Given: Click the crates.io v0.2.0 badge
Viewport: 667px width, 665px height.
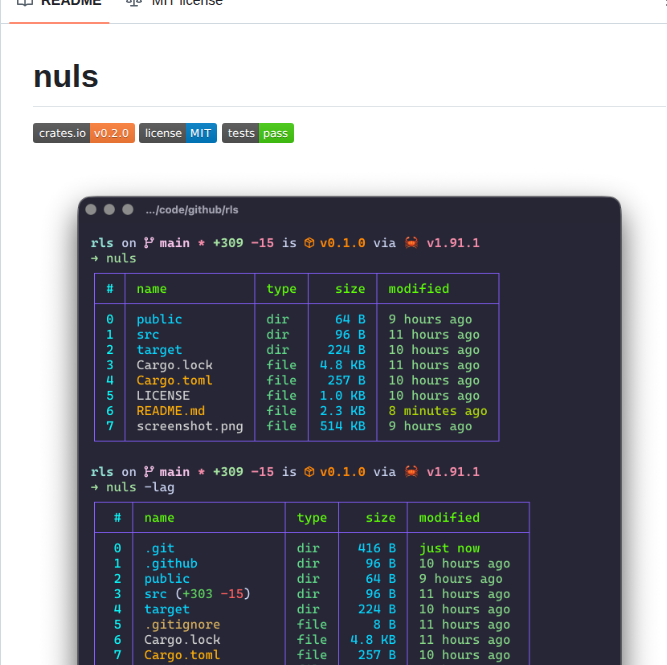Looking at the screenshot, I should [x=84, y=133].
